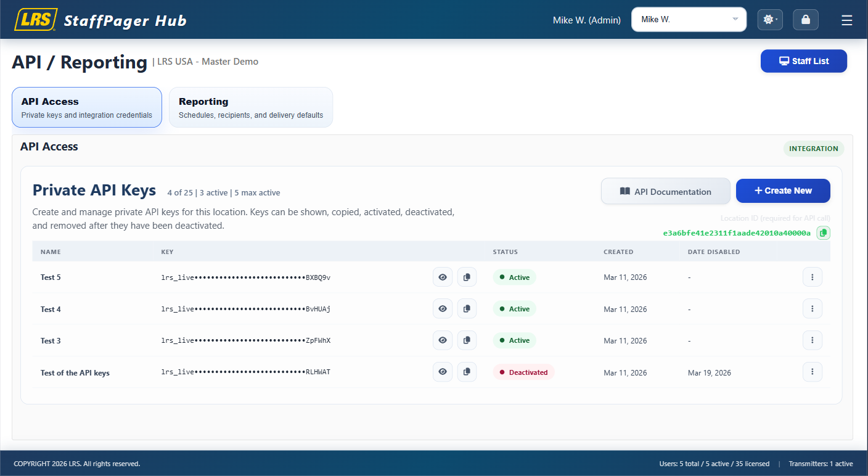Open the settings gear in the top bar
The height and width of the screenshot is (476, 868).
point(769,19)
